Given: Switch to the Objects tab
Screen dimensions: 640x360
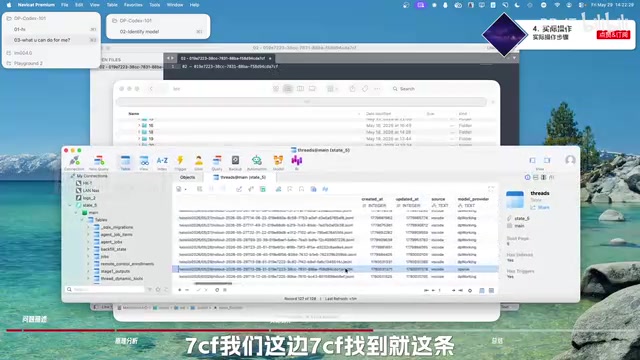Looking at the screenshot, I should click(x=187, y=178).
